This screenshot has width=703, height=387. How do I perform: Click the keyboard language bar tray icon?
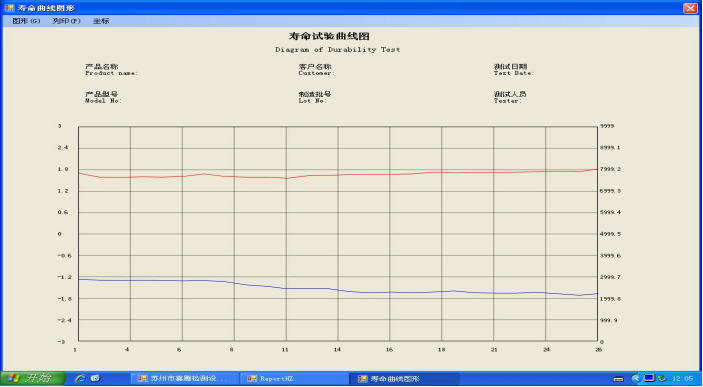pyautogui.click(x=618, y=379)
